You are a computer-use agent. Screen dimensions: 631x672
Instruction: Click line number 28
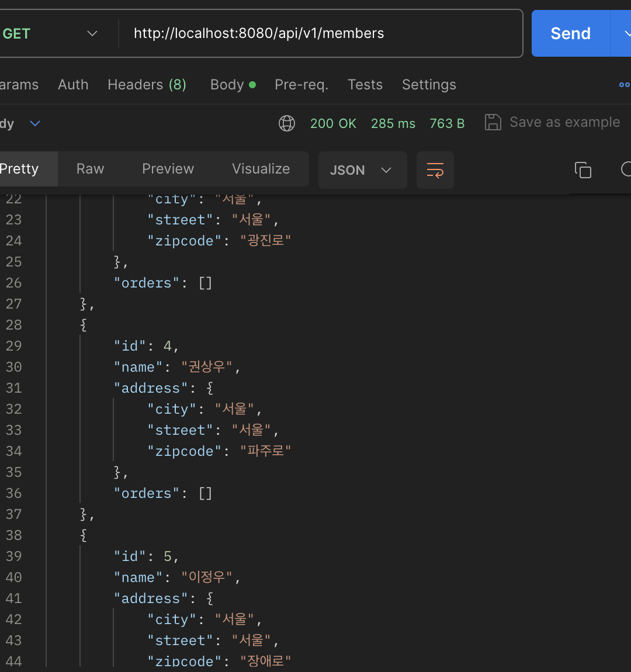[x=13, y=325]
